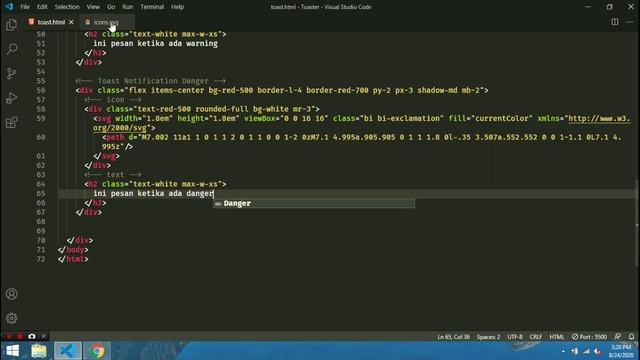The width and height of the screenshot is (640, 360).
Task: Open the Selection menu
Action: (x=67, y=7)
